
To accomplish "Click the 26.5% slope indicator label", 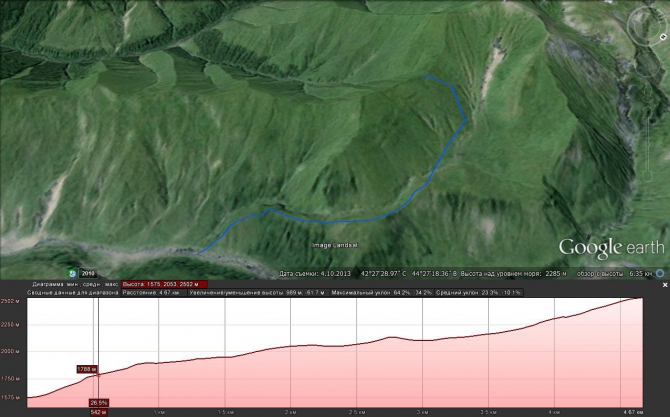I will (x=98, y=403).
